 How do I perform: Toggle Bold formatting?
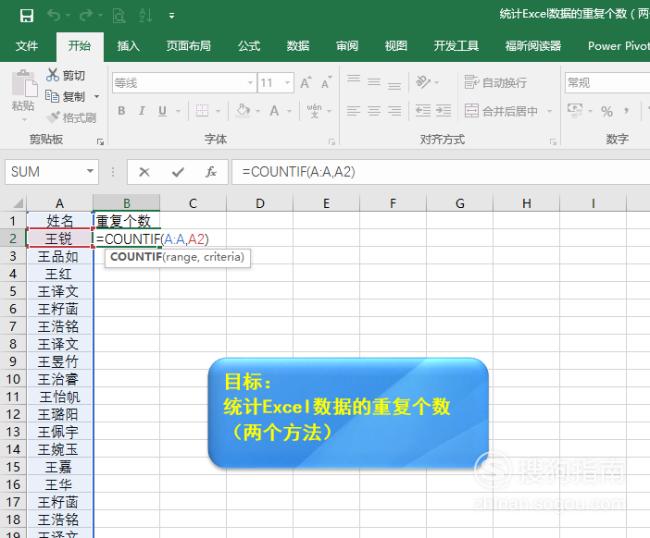click(x=121, y=111)
